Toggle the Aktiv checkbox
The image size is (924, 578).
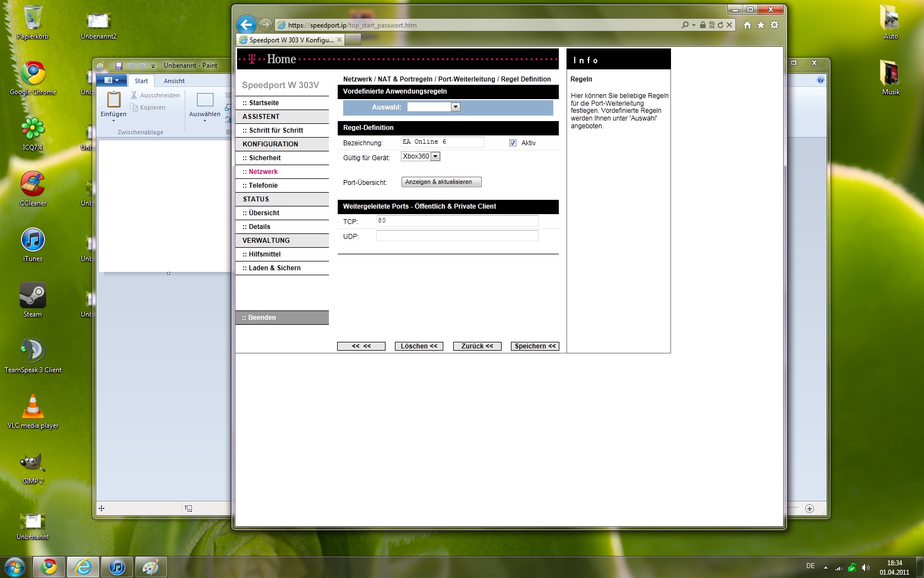[x=513, y=143]
